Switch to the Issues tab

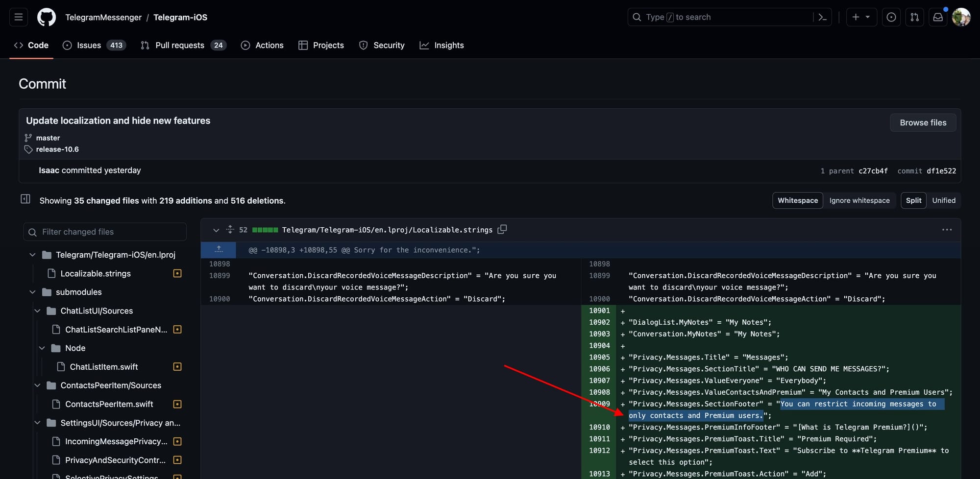95,45
